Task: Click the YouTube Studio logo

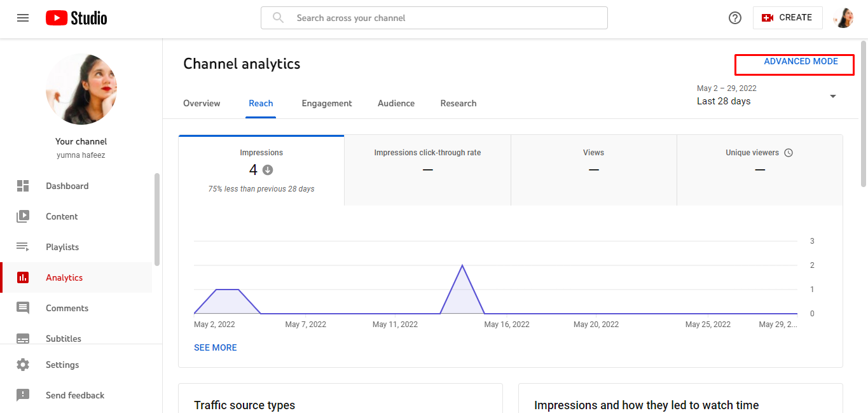Action: [76, 17]
